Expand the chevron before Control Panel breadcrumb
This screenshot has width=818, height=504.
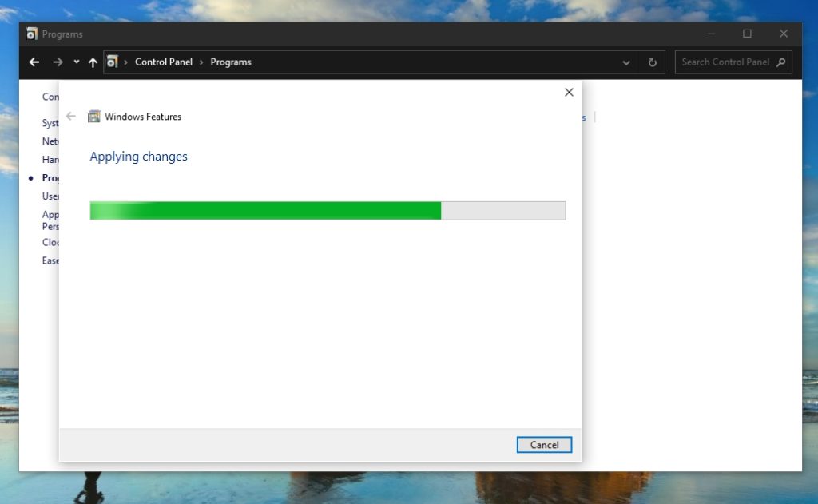click(x=125, y=62)
